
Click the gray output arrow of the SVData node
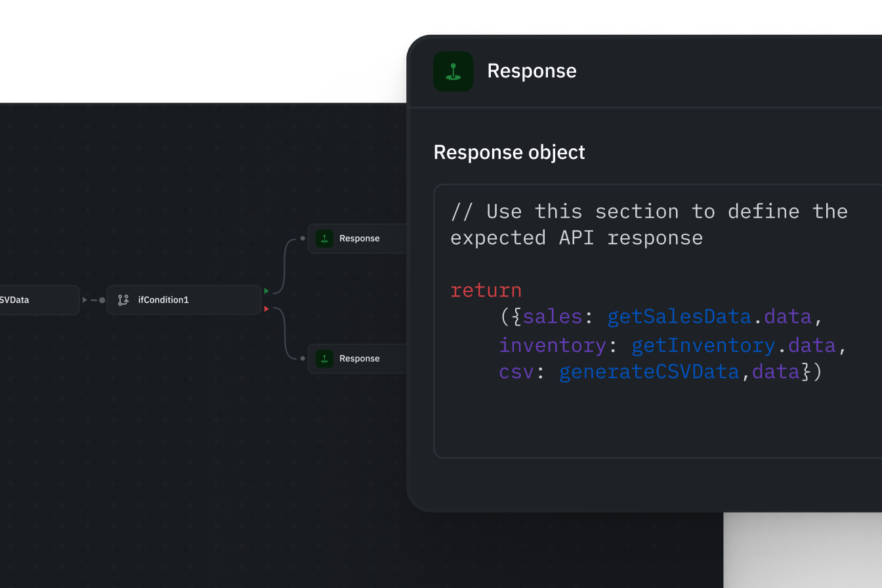(85, 300)
